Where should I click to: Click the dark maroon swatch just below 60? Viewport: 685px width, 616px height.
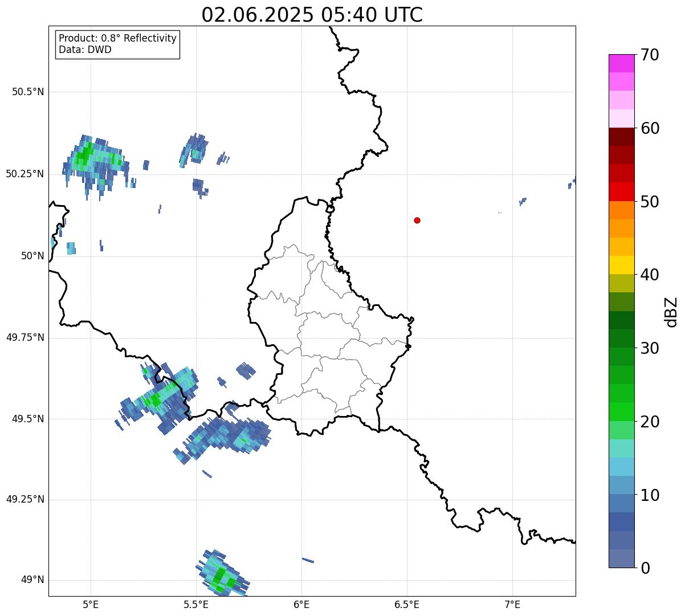coord(621,137)
